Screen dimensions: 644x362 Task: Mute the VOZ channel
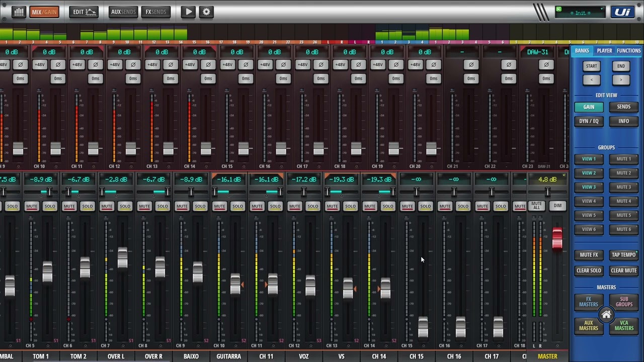(294, 206)
